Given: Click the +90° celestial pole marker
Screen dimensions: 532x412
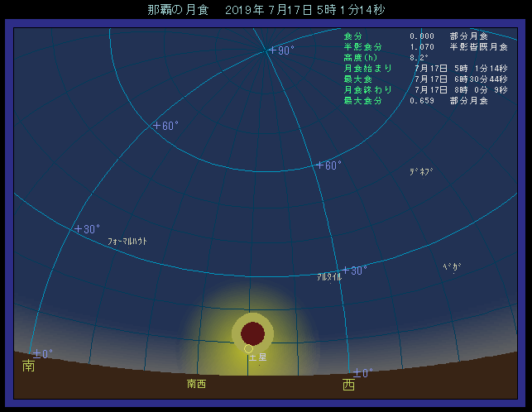Looking at the screenshot, I should pyautogui.click(x=280, y=50).
